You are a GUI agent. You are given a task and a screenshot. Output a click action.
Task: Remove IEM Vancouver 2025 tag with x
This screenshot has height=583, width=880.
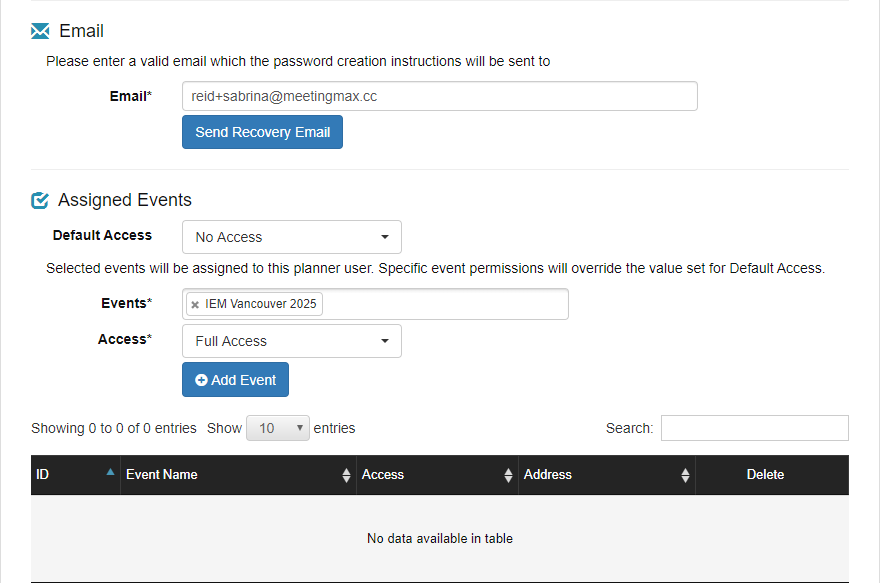click(x=195, y=305)
